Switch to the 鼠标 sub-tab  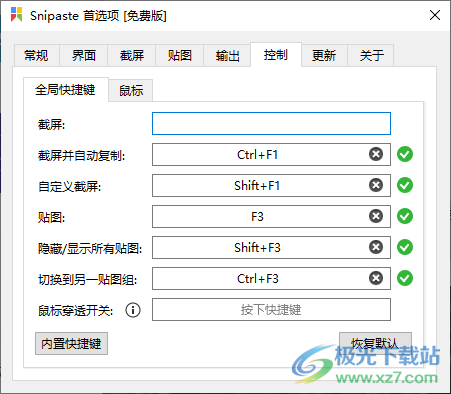(131, 91)
